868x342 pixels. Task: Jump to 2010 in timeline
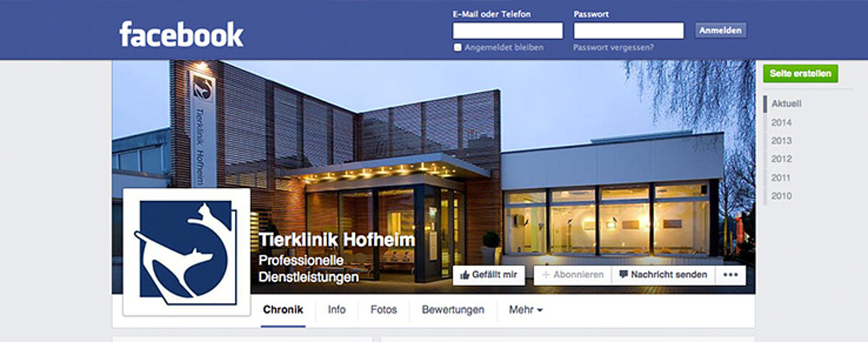point(781,196)
